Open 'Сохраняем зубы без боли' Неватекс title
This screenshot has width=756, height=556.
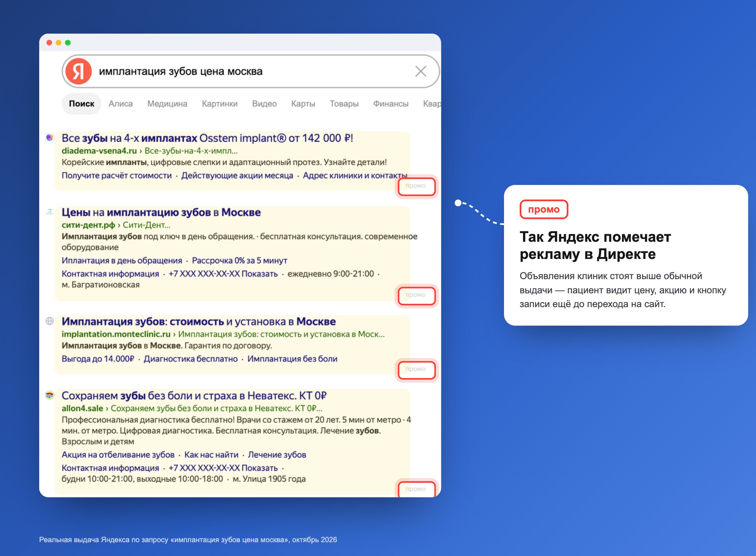[x=194, y=396]
